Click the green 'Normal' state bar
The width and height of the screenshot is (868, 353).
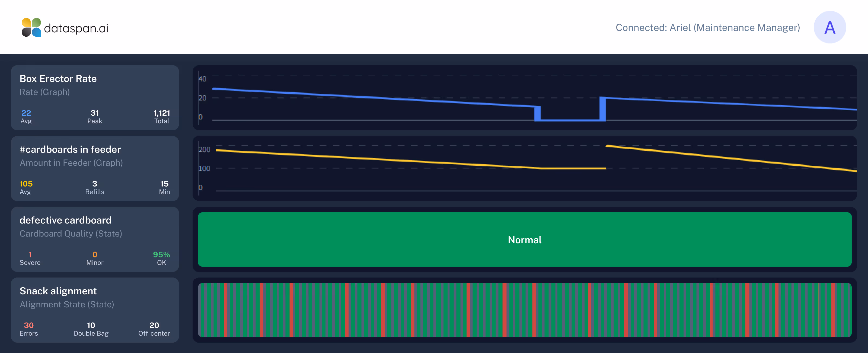(525, 239)
